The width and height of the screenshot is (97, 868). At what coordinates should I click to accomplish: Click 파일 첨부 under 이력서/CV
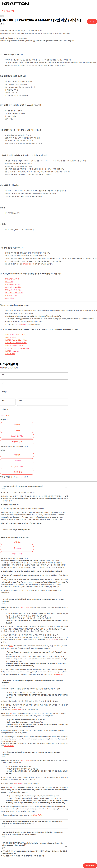(x=17, y=425)
